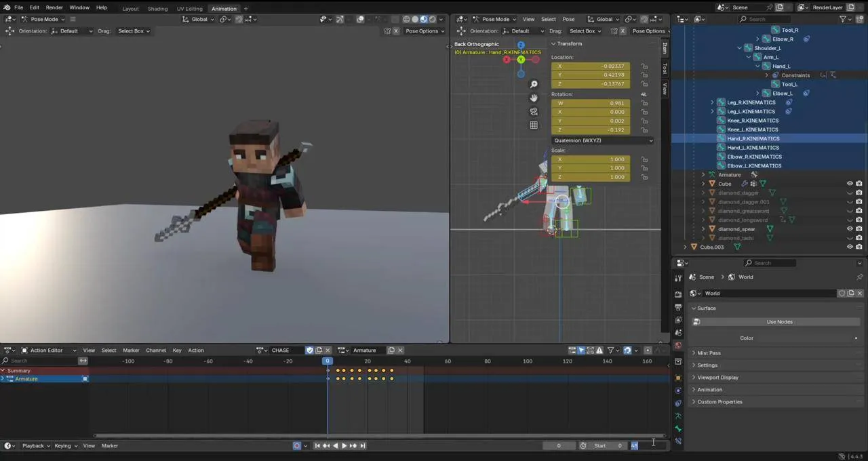The image size is (868, 461).
Task: Switch orthographic/perspective grid icon in right viewport
Action: pyautogui.click(x=534, y=125)
